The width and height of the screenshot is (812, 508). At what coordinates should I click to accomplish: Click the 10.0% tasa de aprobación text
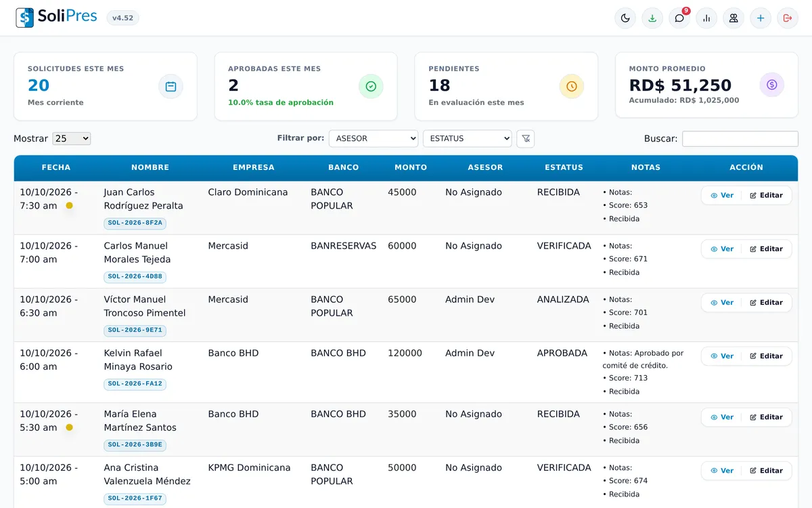281,102
